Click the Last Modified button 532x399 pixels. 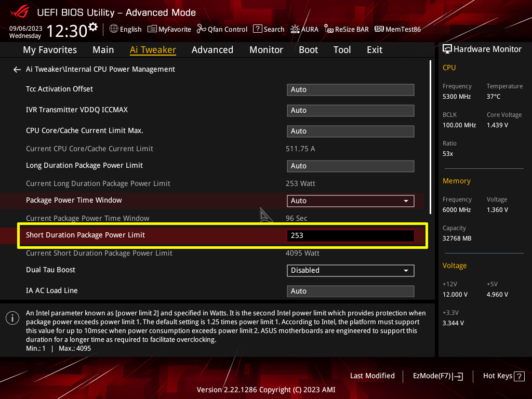click(x=372, y=376)
